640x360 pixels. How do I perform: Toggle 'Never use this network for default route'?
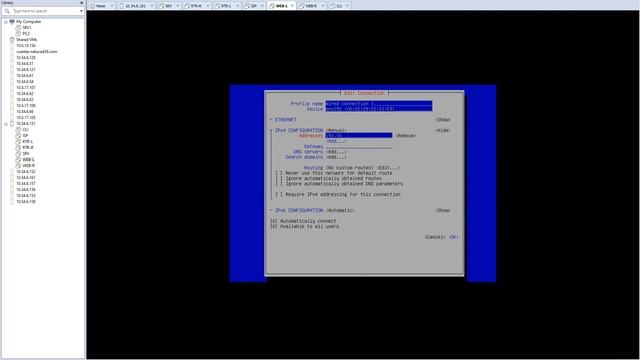279,173
